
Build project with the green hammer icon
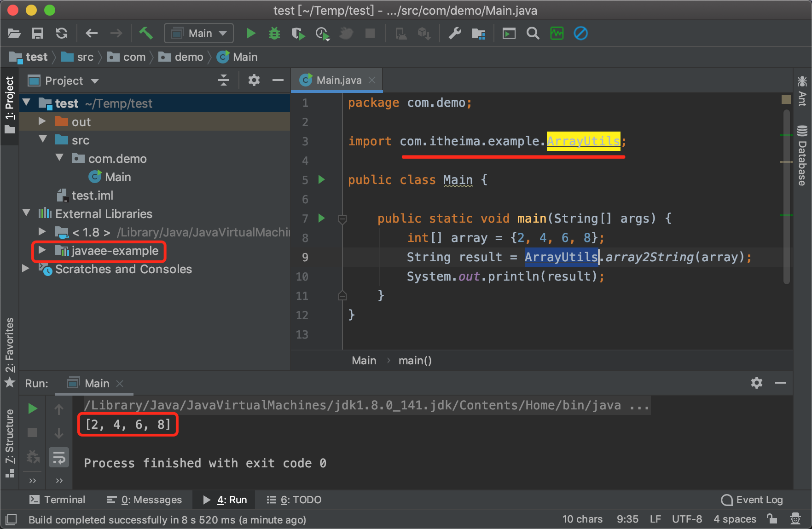coord(146,33)
